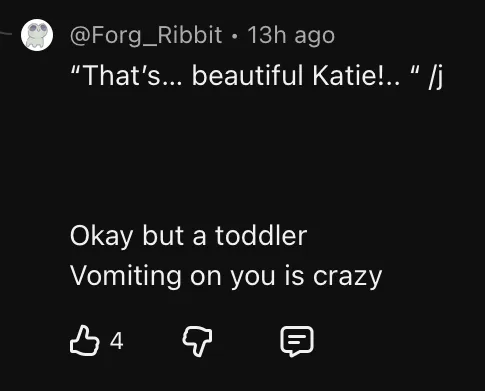This screenshot has width=485, height=391.
Task: Click the word "Vomiting" in the comment
Action: pos(126,277)
